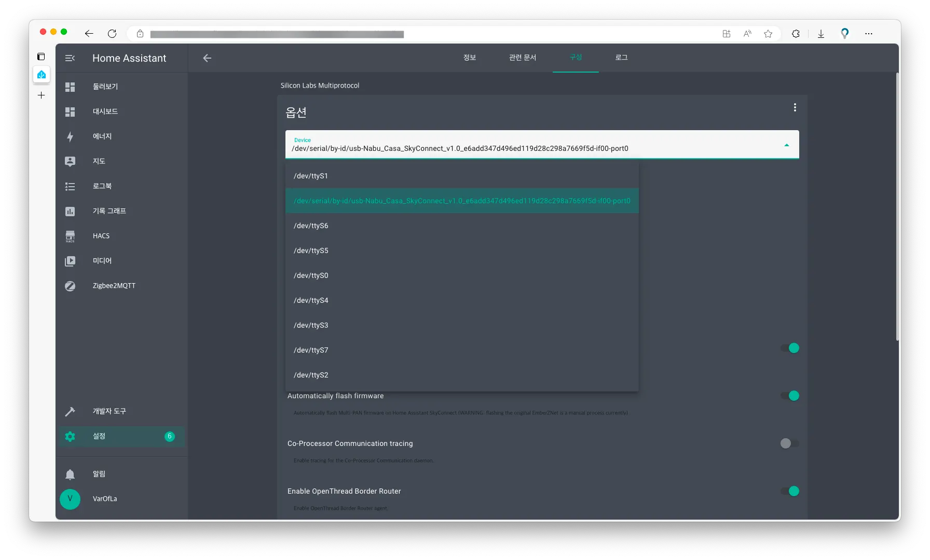The width and height of the screenshot is (930, 560).
Task: Click the Silicon Labs Multiprotocol heading
Action: [320, 86]
